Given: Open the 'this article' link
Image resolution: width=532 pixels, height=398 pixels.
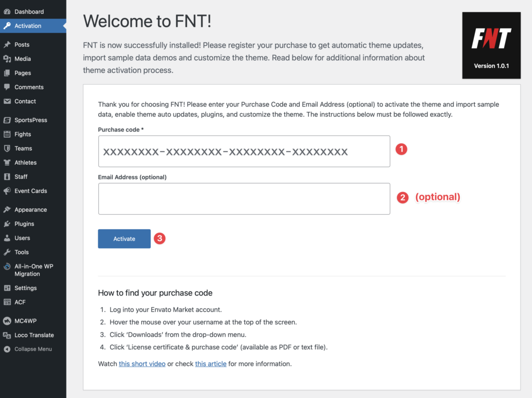Looking at the screenshot, I should (210, 364).
